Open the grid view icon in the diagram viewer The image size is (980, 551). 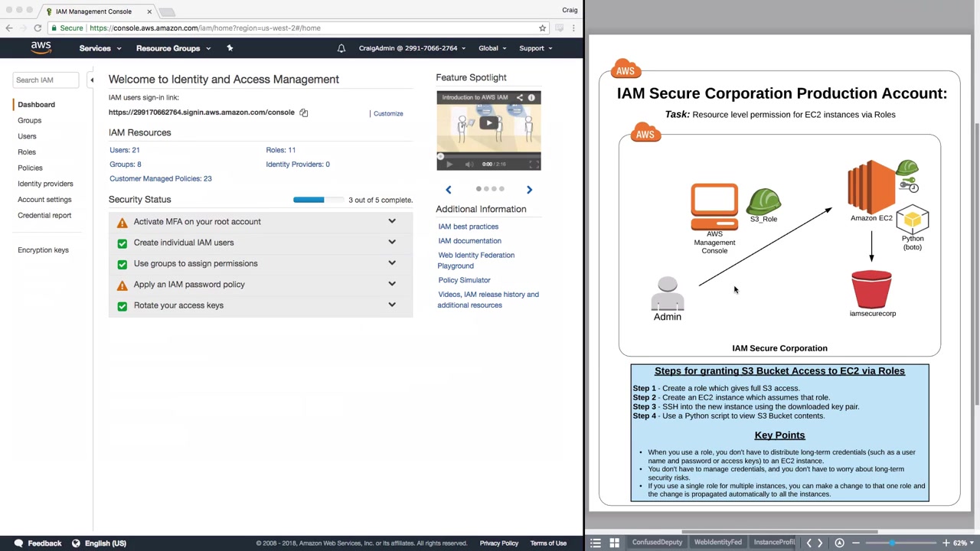coord(614,543)
